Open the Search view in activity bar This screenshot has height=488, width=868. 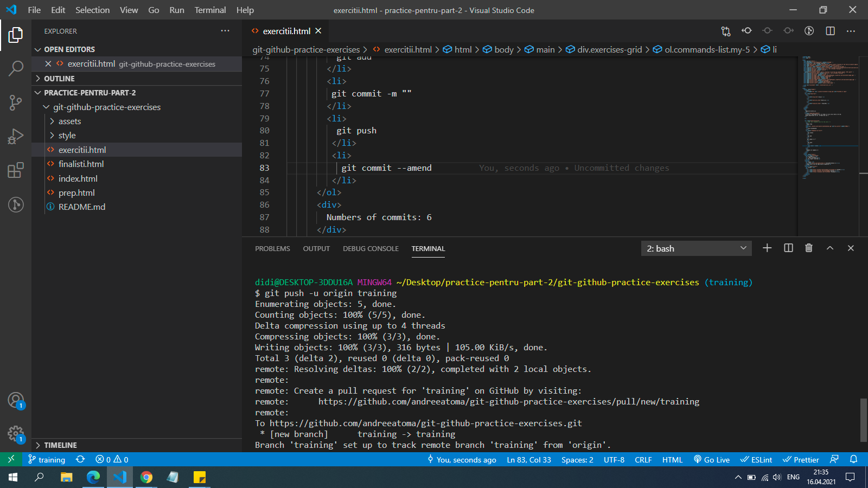point(16,68)
